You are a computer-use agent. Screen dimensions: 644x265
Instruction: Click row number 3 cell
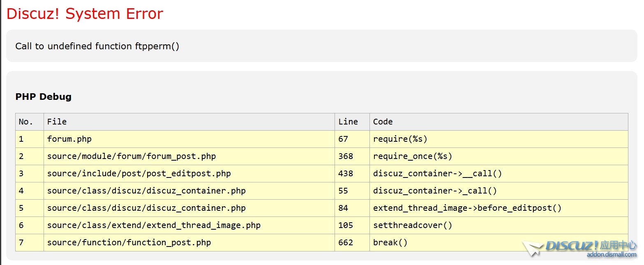(x=30, y=174)
